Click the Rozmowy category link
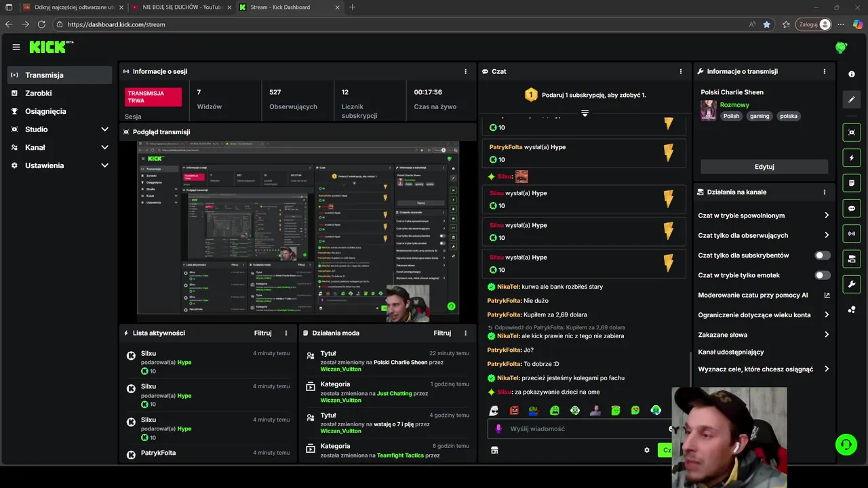 tap(734, 104)
